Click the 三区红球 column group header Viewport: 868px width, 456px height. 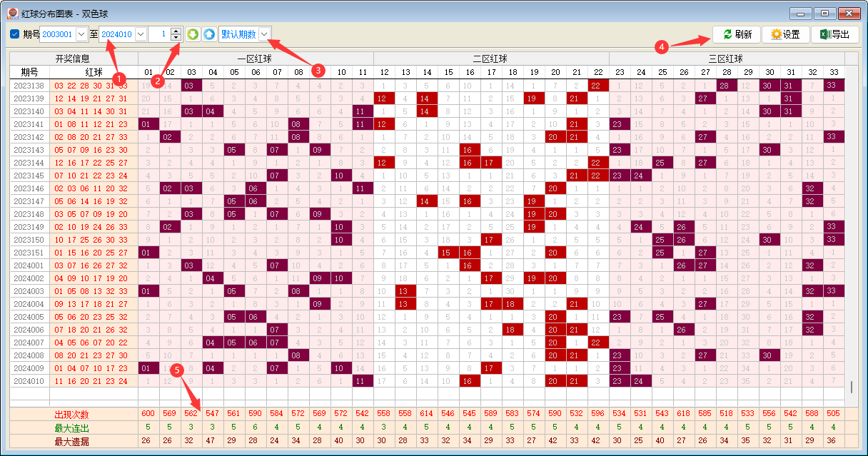point(726,59)
